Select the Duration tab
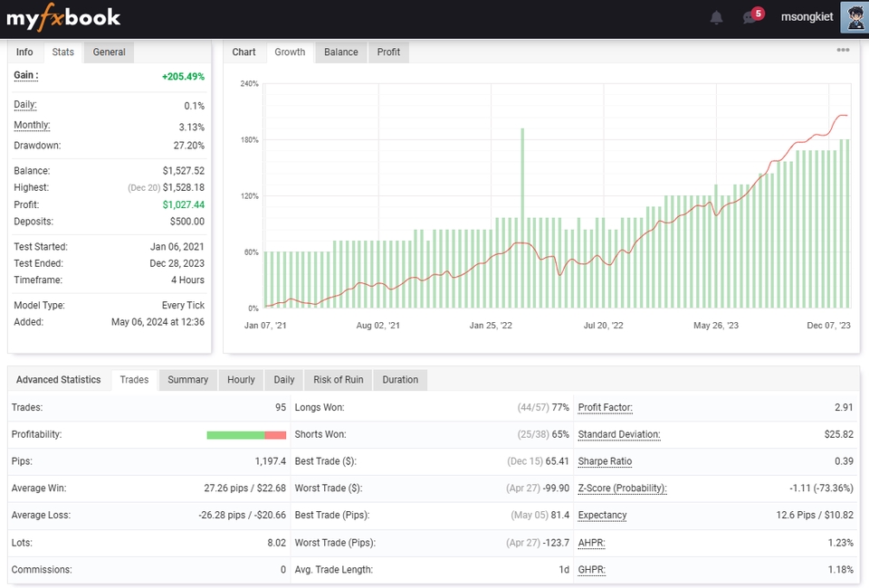This screenshot has width=869, height=588. point(400,380)
